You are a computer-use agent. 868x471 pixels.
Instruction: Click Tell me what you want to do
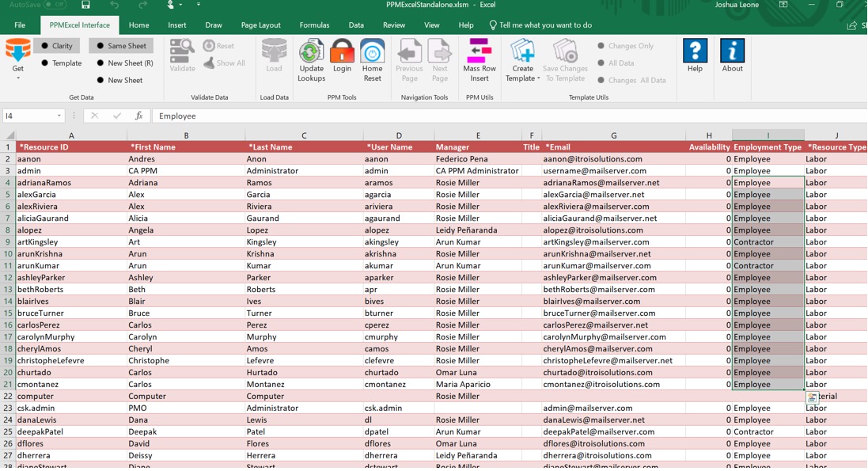pos(540,25)
